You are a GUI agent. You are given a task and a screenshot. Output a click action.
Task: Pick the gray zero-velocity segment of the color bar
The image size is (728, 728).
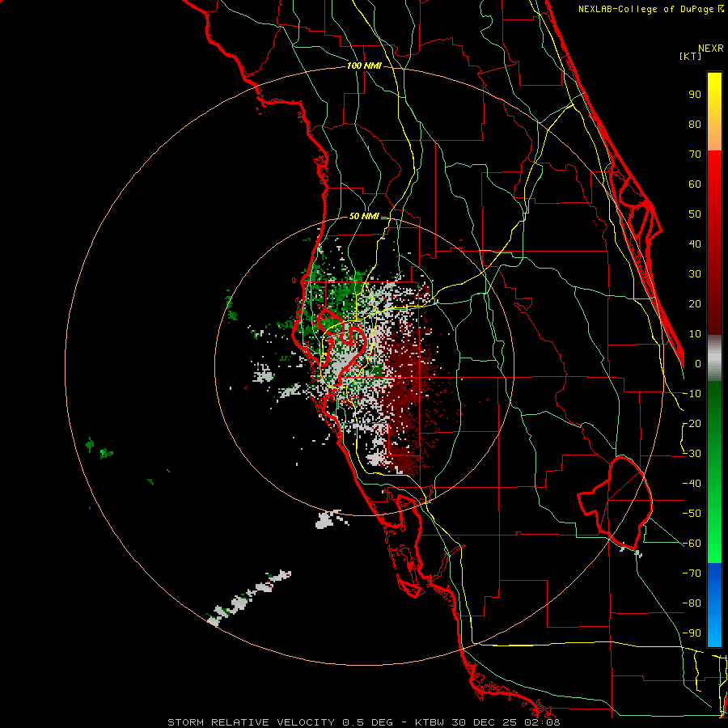(714, 358)
